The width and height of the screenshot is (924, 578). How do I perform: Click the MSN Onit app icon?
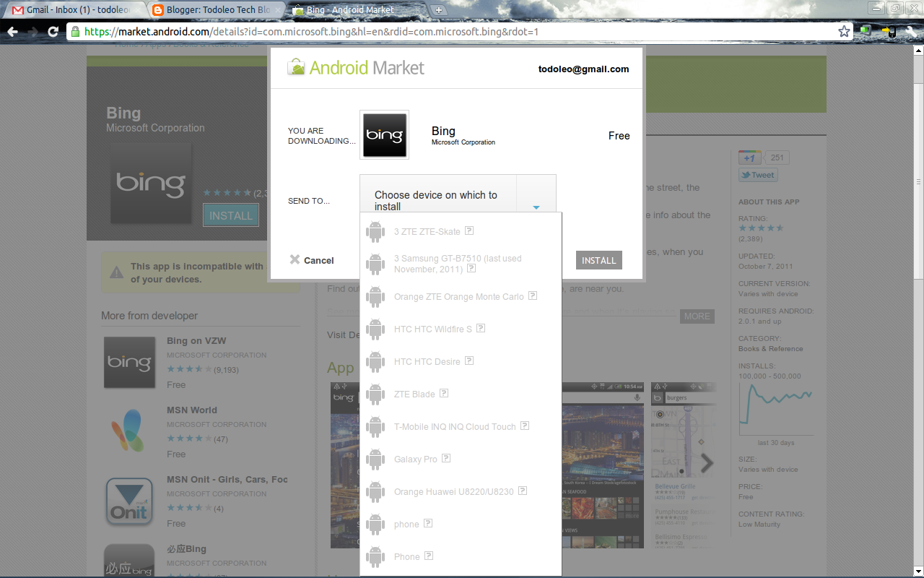129,501
